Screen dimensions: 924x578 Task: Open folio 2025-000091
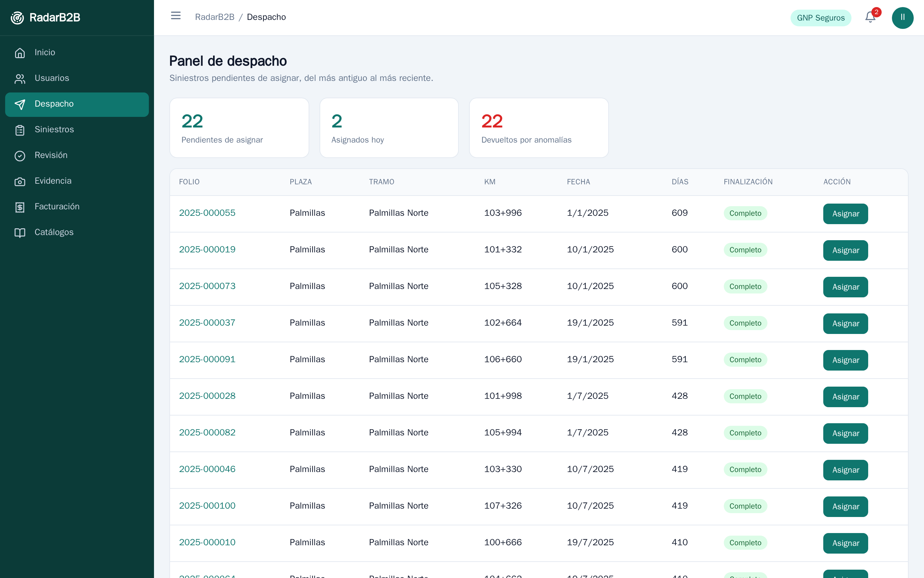click(207, 359)
